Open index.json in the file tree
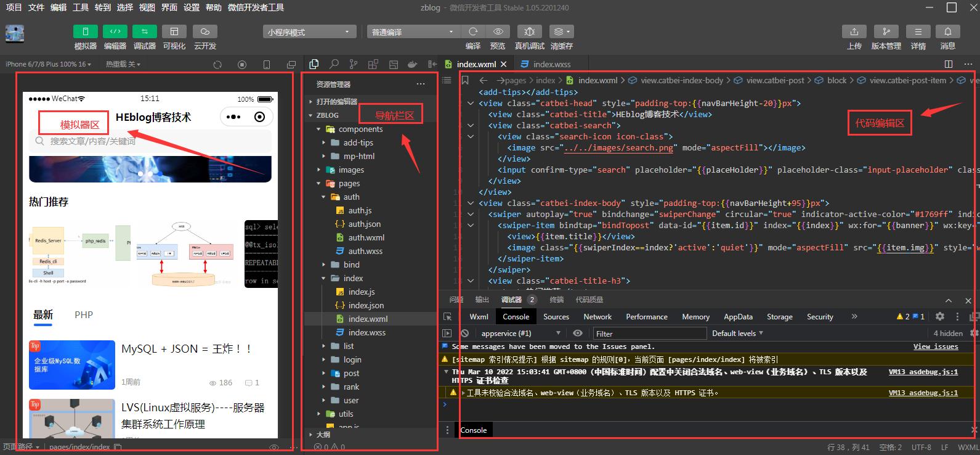The height and width of the screenshot is (455, 980). pos(366,305)
